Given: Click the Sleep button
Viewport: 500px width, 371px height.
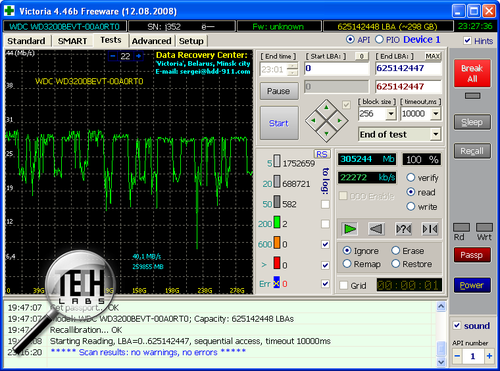Looking at the screenshot, I should coord(472,122).
